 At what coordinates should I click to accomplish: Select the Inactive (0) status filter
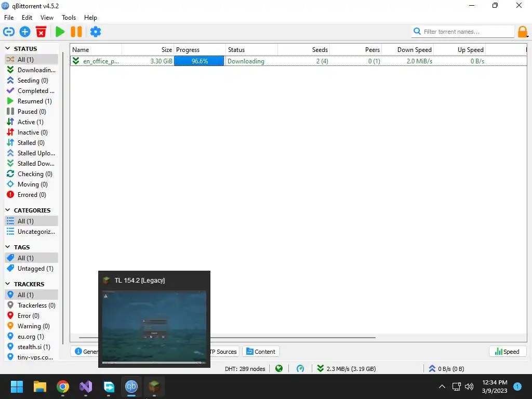31,132
